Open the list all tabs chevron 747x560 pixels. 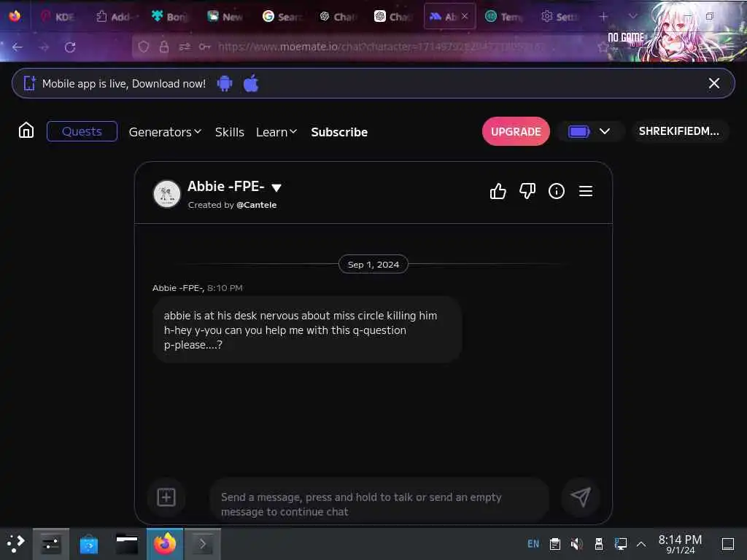coord(632,16)
